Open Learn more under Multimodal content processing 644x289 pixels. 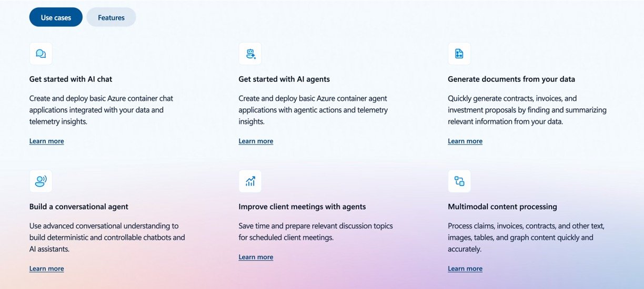pyautogui.click(x=465, y=269)
